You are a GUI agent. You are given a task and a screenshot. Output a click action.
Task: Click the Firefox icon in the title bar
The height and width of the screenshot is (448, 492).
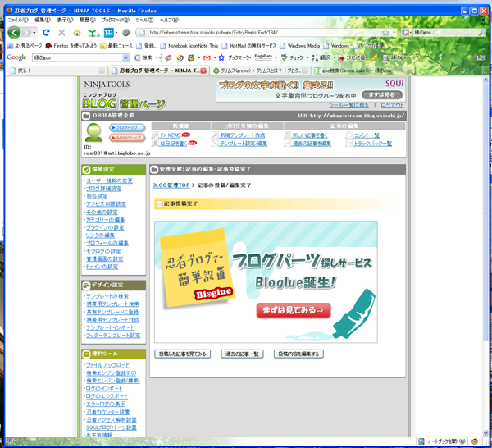coord(10,11)
